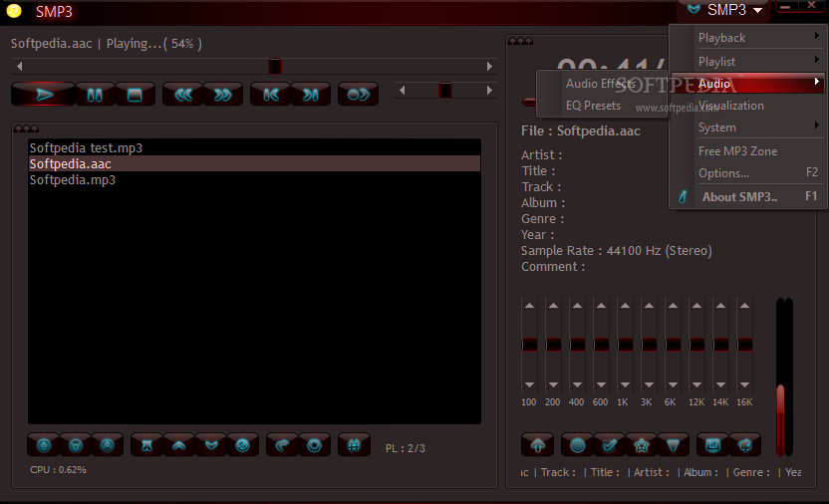Click the concentric circles target button

pyautogui.click(x=577, y=445)
